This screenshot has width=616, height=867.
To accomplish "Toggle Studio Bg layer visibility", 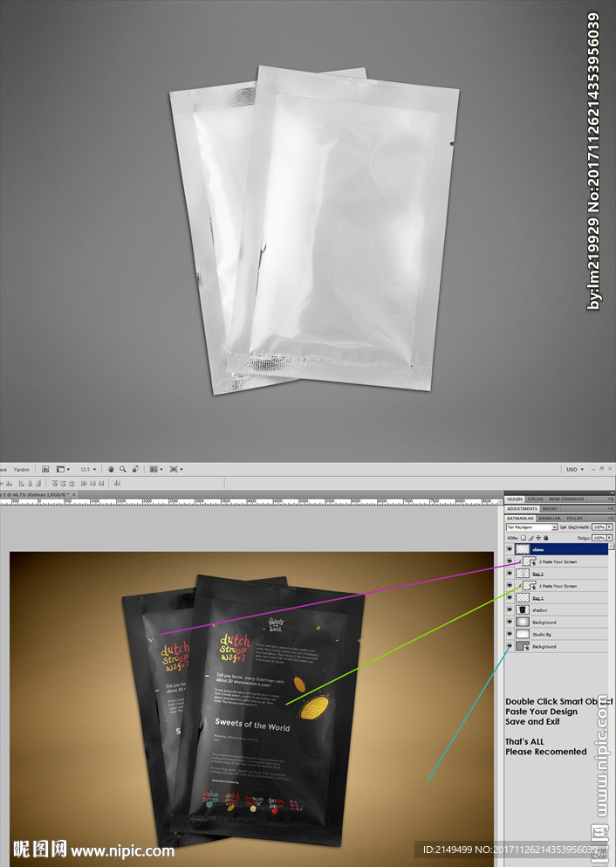I will coord(510,634).
